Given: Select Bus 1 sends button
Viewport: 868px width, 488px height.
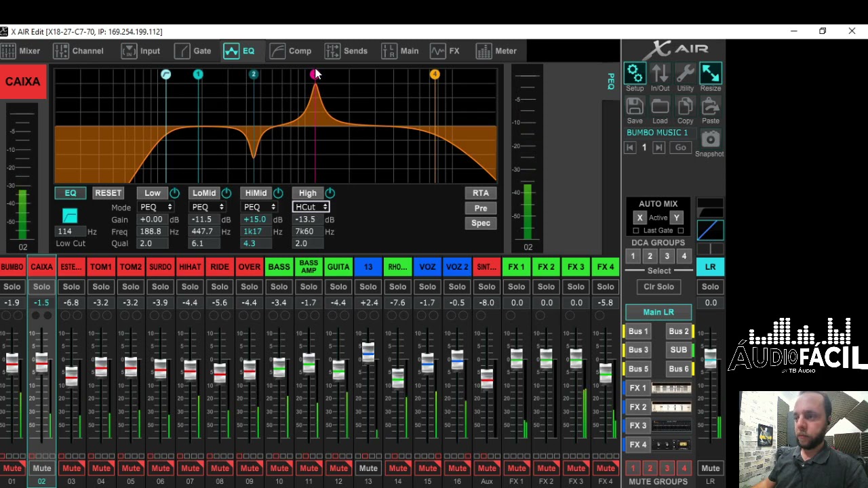Looking at the screenshot, I should pos(638,331).
